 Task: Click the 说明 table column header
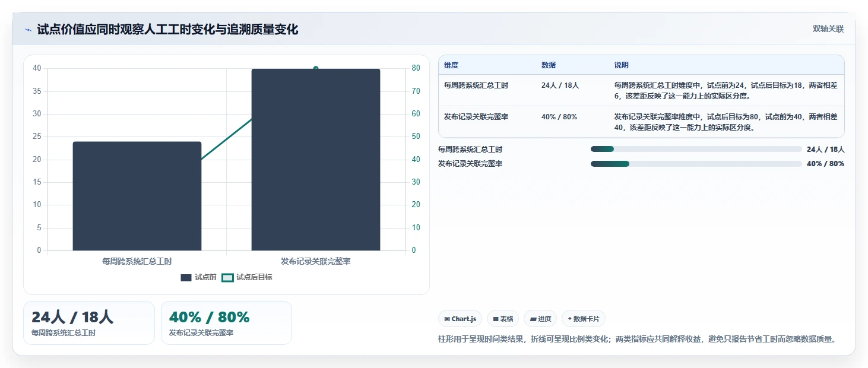622,65
